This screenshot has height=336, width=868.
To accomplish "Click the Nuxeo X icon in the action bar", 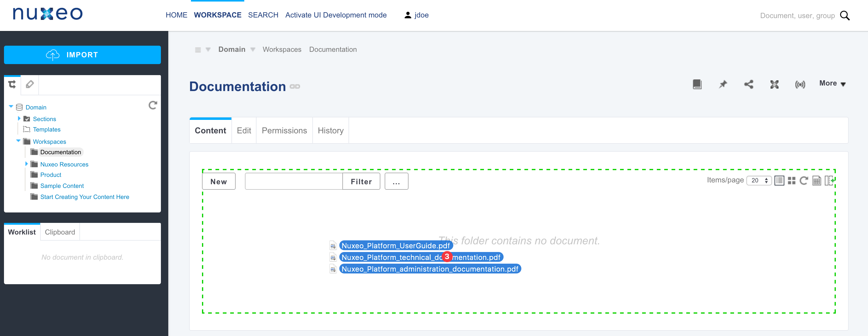I will [774, 84].
